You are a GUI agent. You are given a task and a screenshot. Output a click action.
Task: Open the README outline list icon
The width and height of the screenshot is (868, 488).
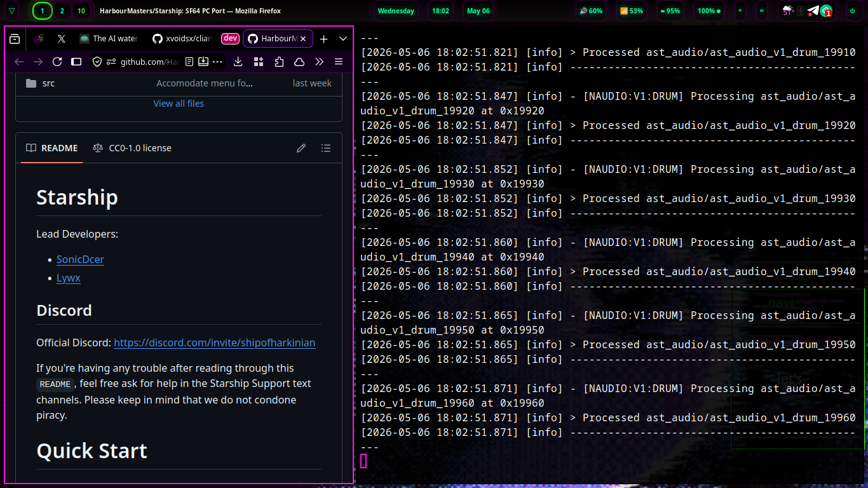tap(326, 148)
